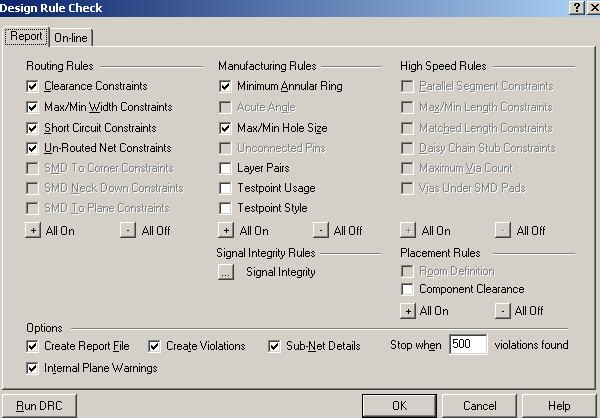Click the plus icon under Manufacturing Rules
Image resolution: width=600 pixels, height=418 pixels.
pos(225,230)
